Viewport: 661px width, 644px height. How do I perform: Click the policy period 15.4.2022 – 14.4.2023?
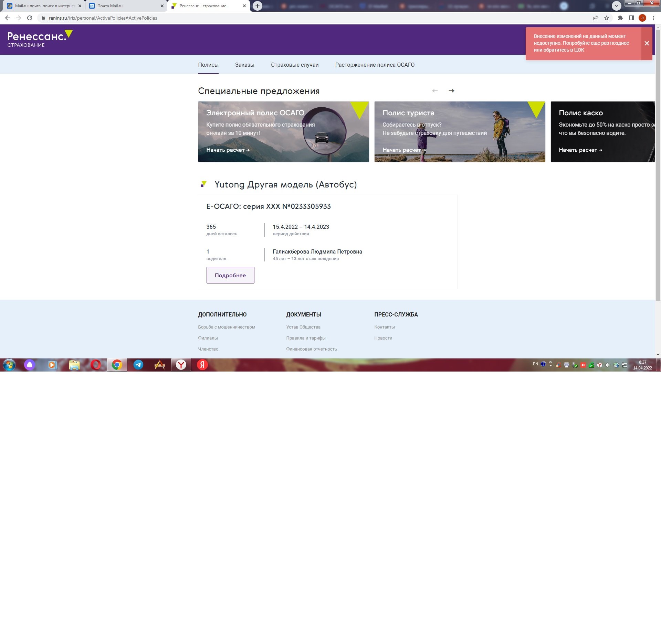point(301,227)
